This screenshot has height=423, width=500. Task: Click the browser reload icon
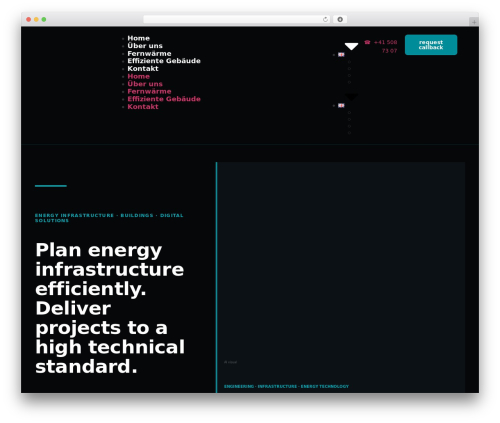[x=325, y=19]
